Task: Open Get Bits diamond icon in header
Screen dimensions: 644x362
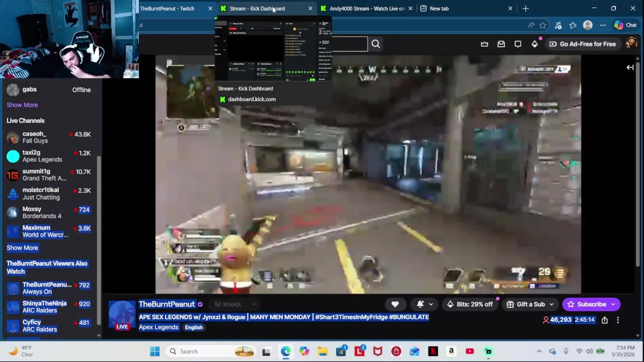Action: (534, 44)
